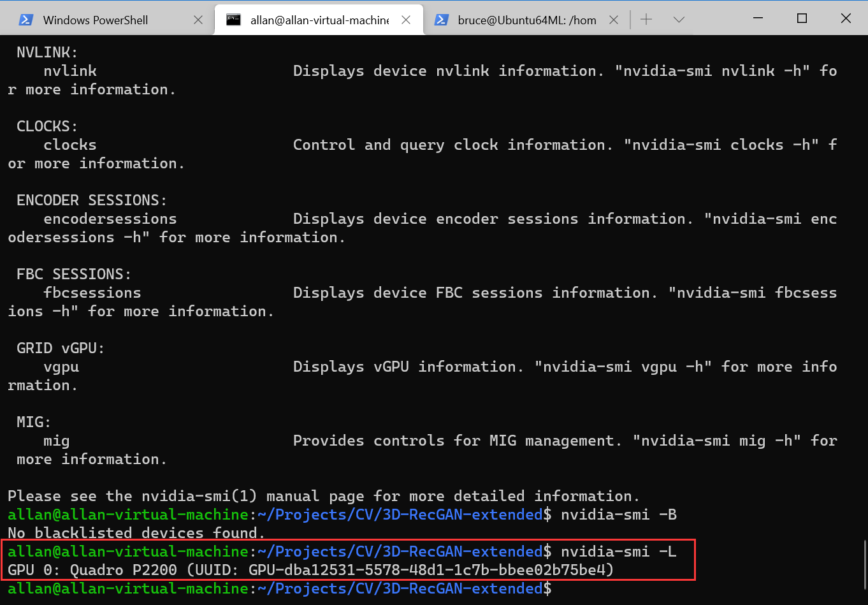Click "Control and query clock information." text
This screenshot has width=868, height=605.
pos(453,145)
